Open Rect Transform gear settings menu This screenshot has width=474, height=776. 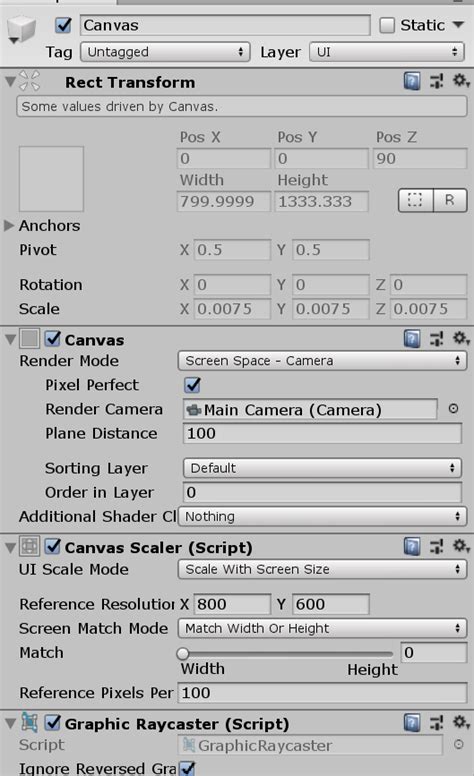coord(461,81)
